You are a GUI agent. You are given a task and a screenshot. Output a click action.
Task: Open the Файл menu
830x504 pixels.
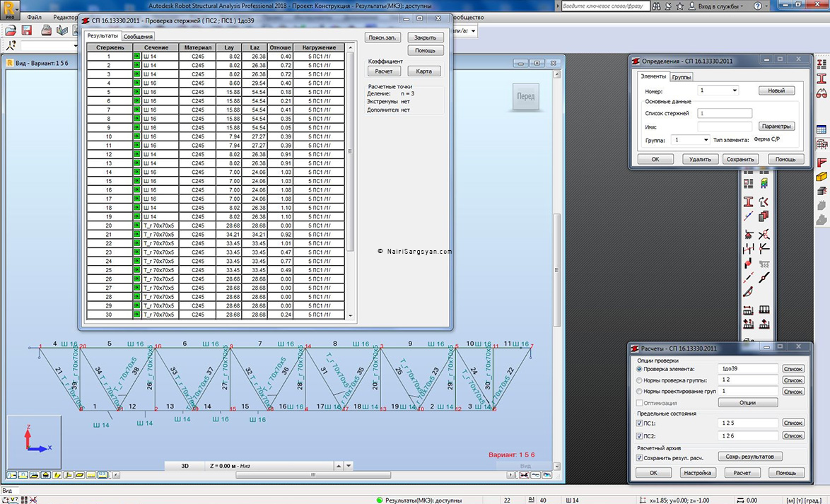[35, 18]
